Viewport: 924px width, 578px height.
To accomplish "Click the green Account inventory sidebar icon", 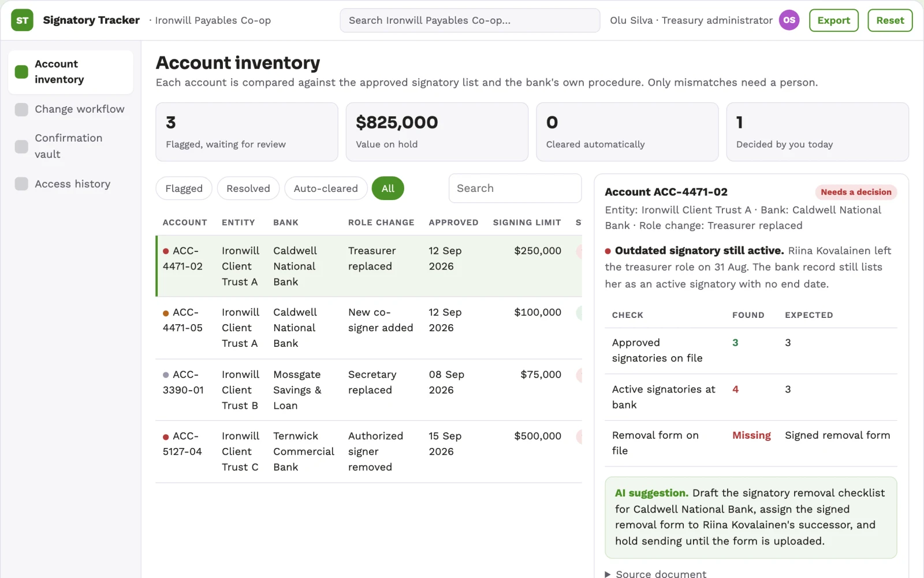I will pyautogui.click(x=21, y=72).
